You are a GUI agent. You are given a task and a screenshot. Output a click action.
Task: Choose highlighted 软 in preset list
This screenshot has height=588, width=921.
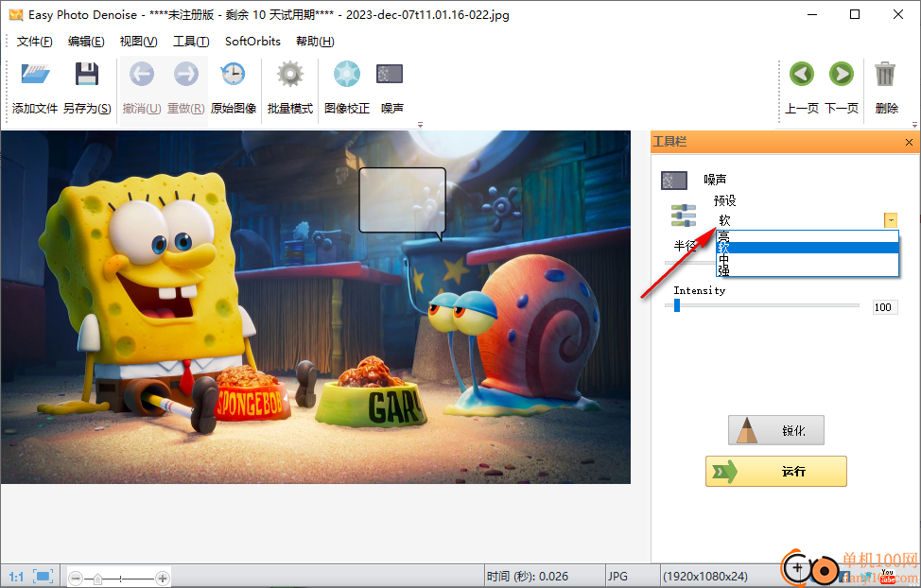coord(808,248)
